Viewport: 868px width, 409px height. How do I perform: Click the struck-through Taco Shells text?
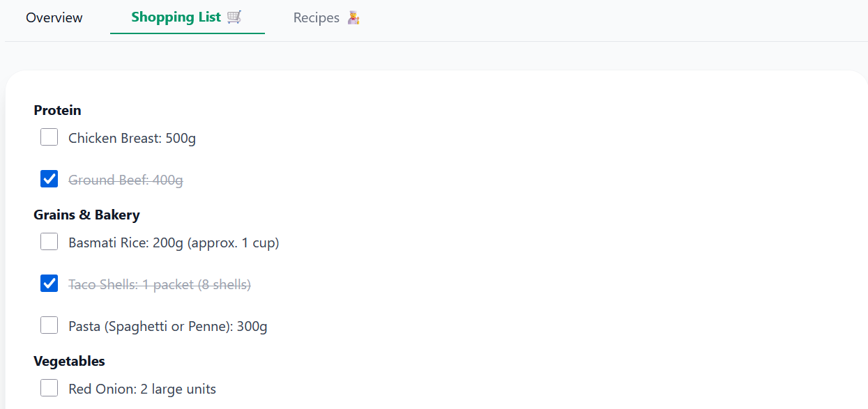160,284
